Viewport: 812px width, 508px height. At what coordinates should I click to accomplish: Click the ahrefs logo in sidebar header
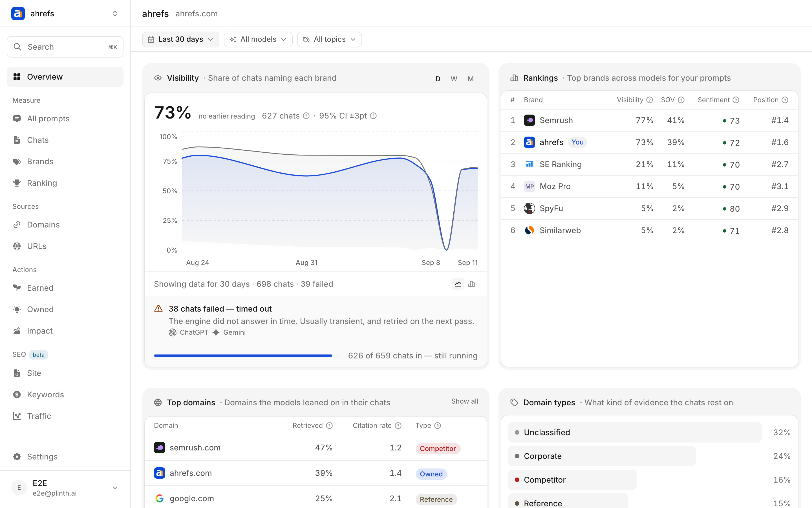pyautogui.click(x=18, y=14)
